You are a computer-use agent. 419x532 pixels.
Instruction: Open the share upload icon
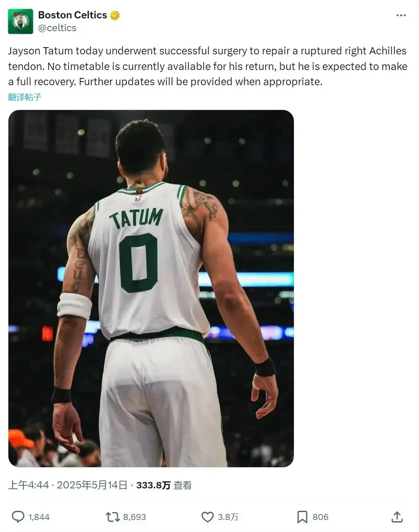pyautogui.click(x=397, y=517)
